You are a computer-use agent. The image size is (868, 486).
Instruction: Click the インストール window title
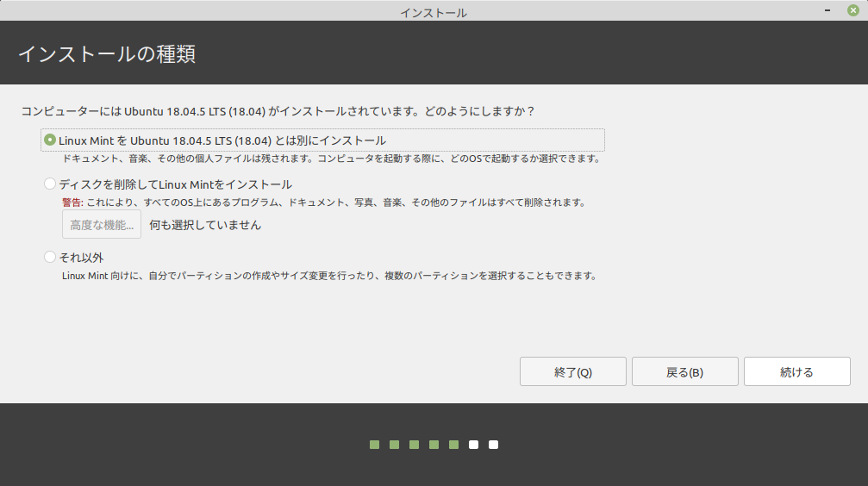(434, 13)
